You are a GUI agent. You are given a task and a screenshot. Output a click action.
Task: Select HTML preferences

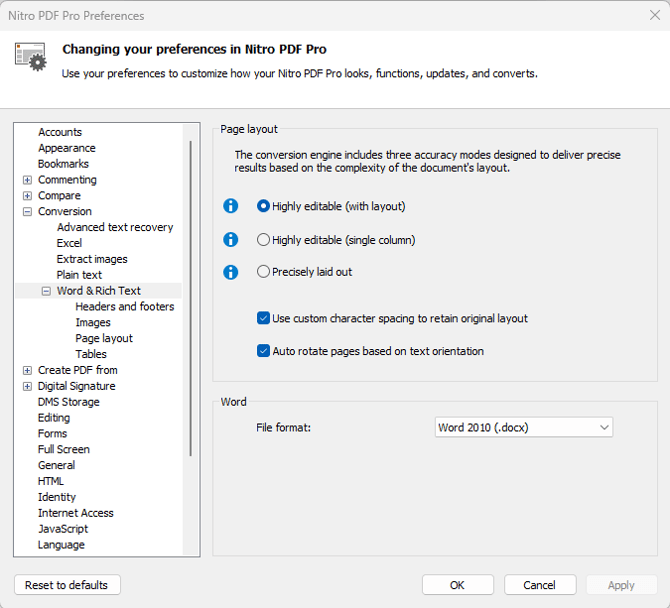pyautogui.click(x=50, y=481)
